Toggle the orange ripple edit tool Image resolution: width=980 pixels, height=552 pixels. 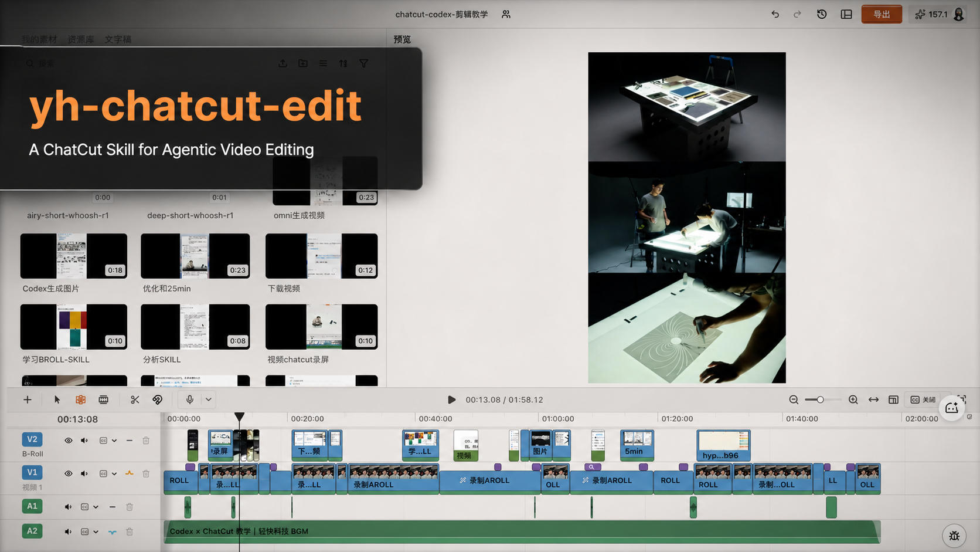coord(80,399)
